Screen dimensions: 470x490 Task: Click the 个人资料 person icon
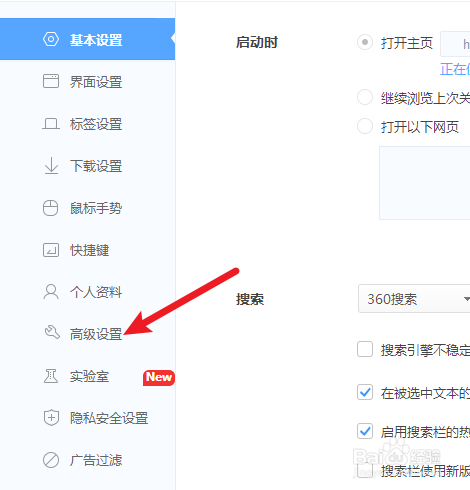coord(51,292)
